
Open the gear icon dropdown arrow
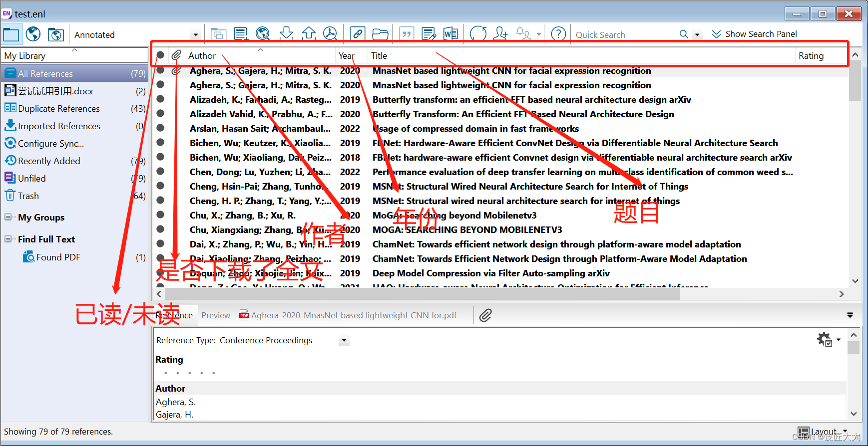coord(839,340)
